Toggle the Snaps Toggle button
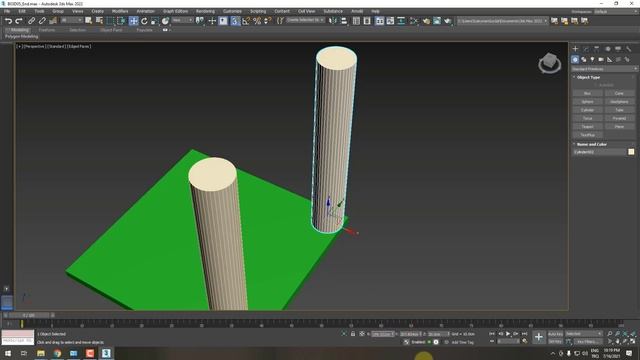 point(235,20)
